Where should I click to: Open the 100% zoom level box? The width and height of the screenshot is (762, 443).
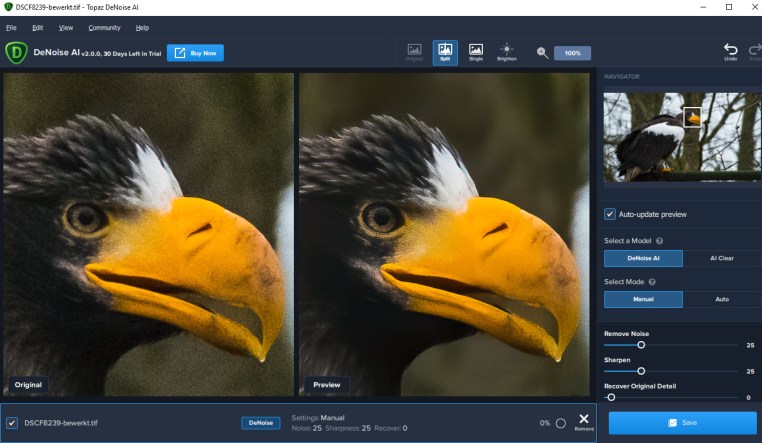click(572, 53)
